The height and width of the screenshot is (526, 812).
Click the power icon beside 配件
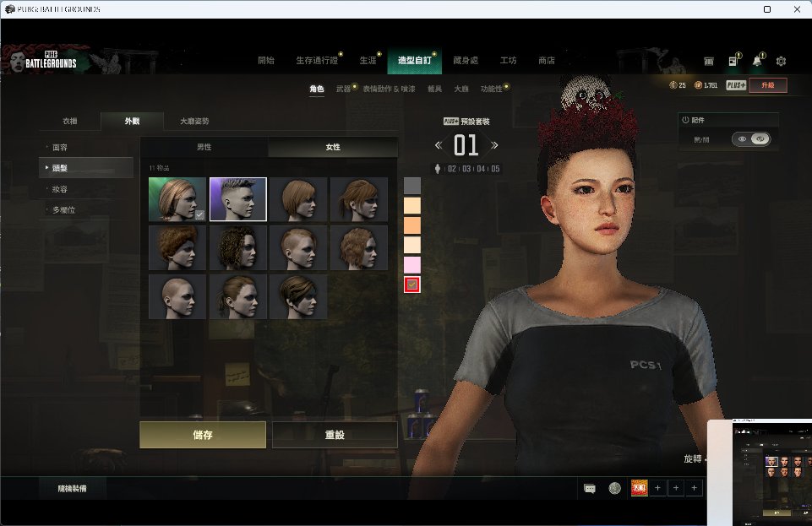pos(685,120)
